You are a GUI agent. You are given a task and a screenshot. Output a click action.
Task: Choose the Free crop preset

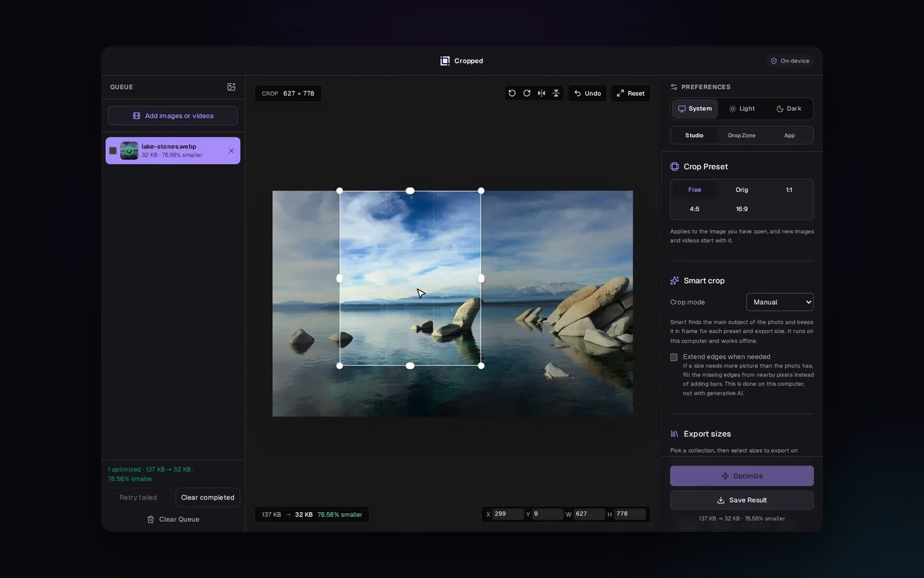pyautogui.click(x=695, y=190)
